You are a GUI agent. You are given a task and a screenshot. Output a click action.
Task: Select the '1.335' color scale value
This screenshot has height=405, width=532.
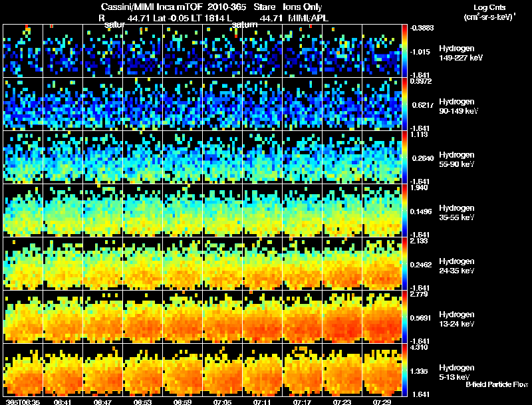pyautogui.click(x=420, y=372)
